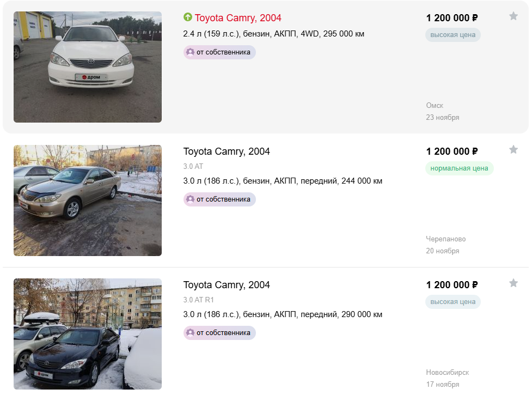
Task: Click the 'высокая цена' badge on Omsk listing
Action: (x=452, y=35)
